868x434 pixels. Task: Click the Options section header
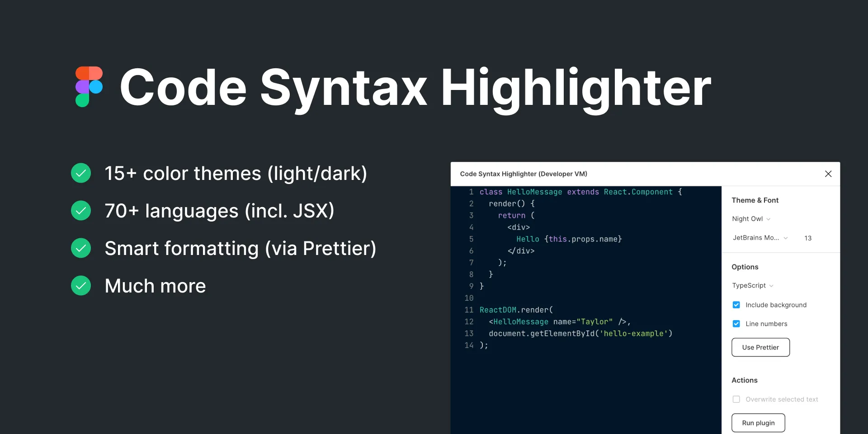click(x=745, y=267)
